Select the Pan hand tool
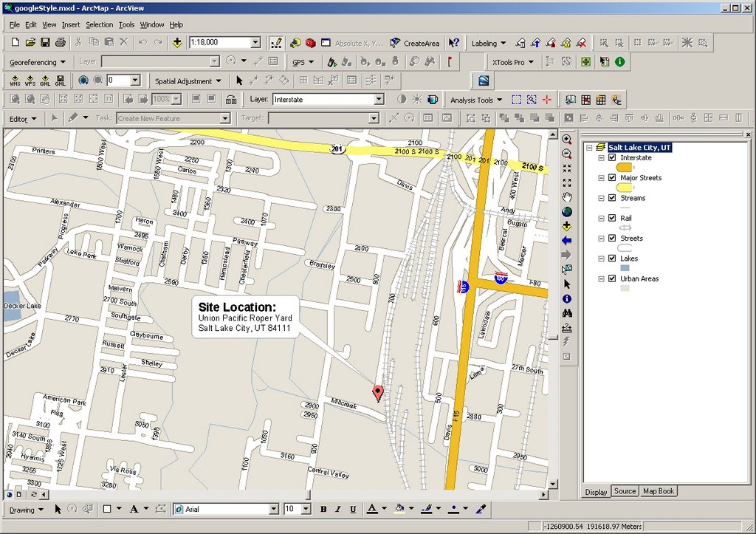The image size is (756, 534). (x=567, y=197)
